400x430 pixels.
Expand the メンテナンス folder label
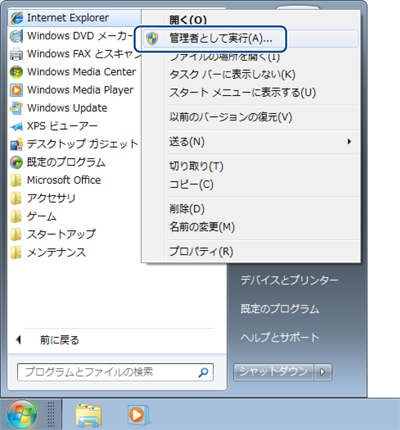pos(56,252)
